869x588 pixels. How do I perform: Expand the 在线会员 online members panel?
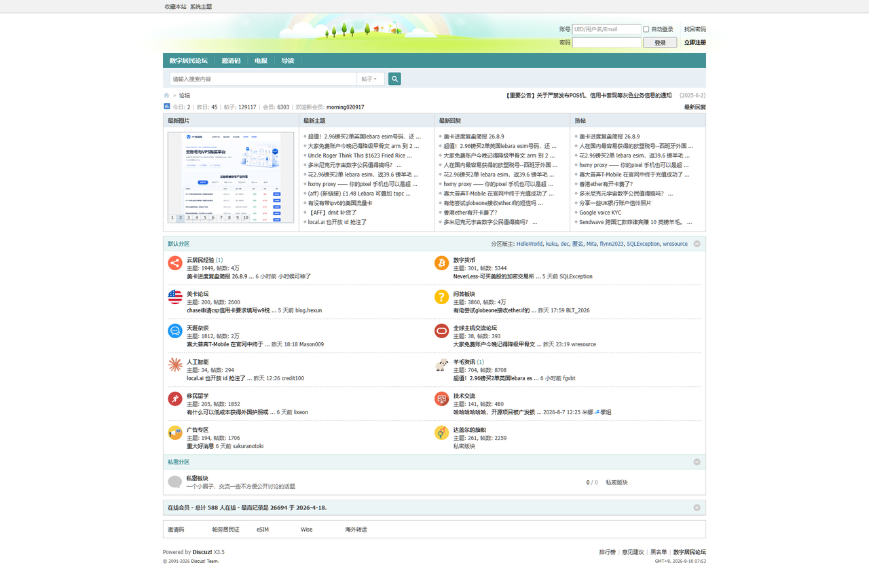pos(697,508)
